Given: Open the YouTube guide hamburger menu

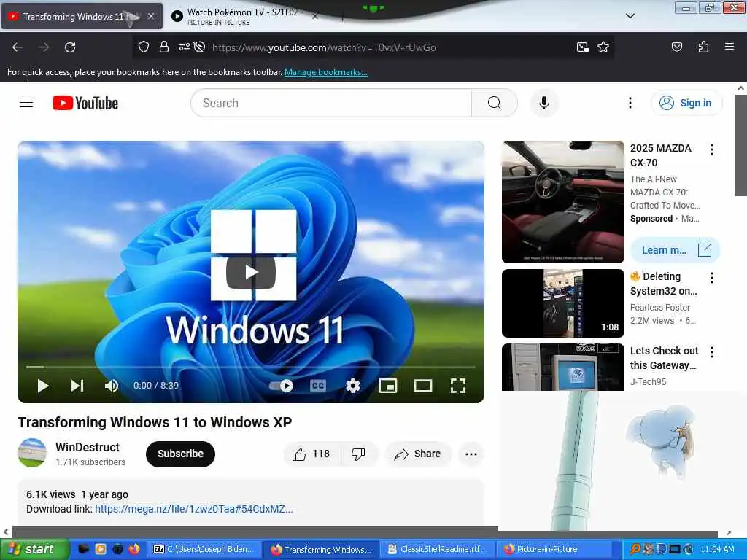Looking at the screenshot, I should click(x=26, y=103).
